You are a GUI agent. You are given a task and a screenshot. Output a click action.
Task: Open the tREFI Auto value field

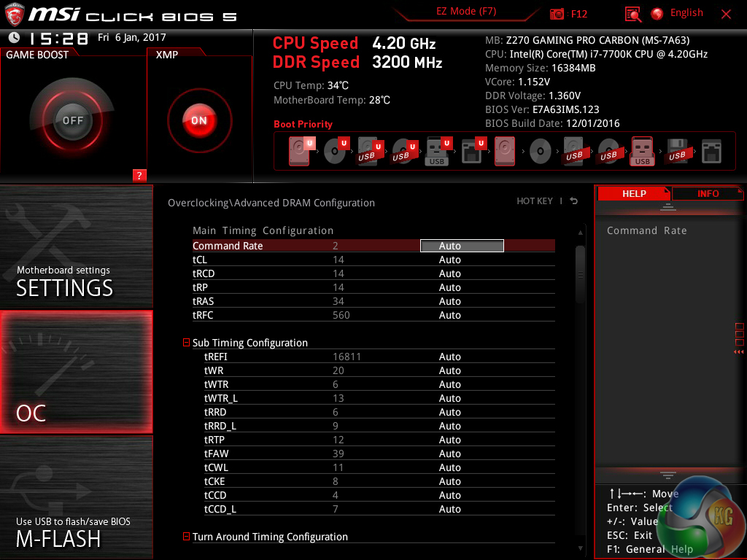click(x=449, y=357)
